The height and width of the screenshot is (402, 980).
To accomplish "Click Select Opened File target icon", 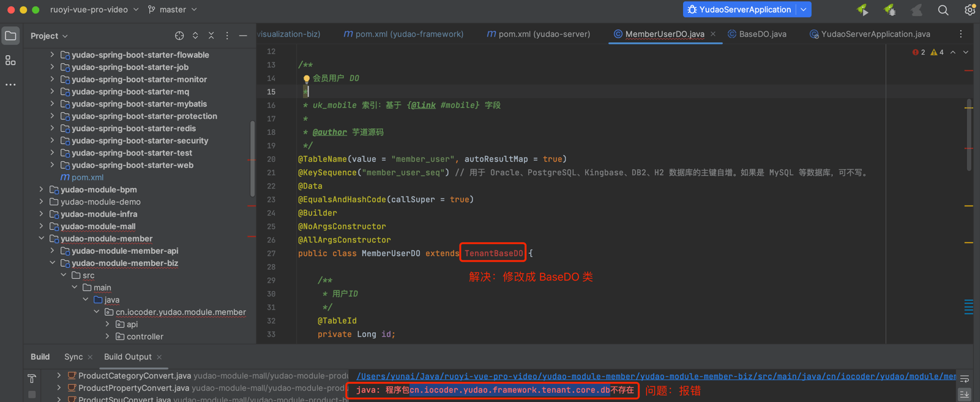I will click(179, 36).
